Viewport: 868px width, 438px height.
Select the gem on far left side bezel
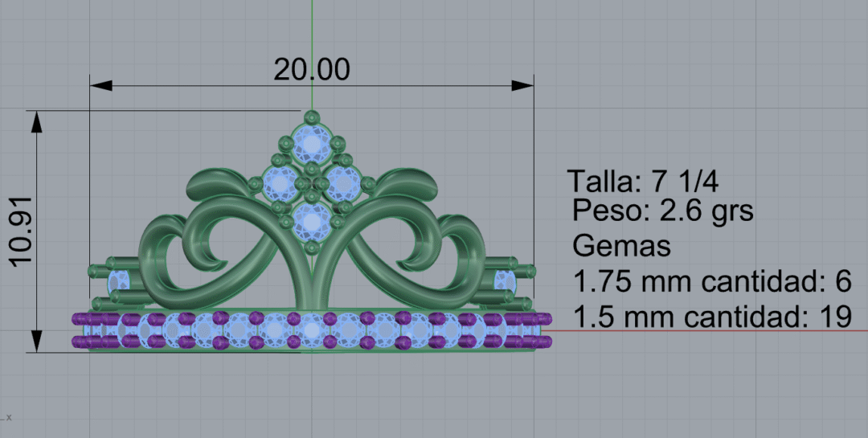pyautogui.click(x=119, y=281)
